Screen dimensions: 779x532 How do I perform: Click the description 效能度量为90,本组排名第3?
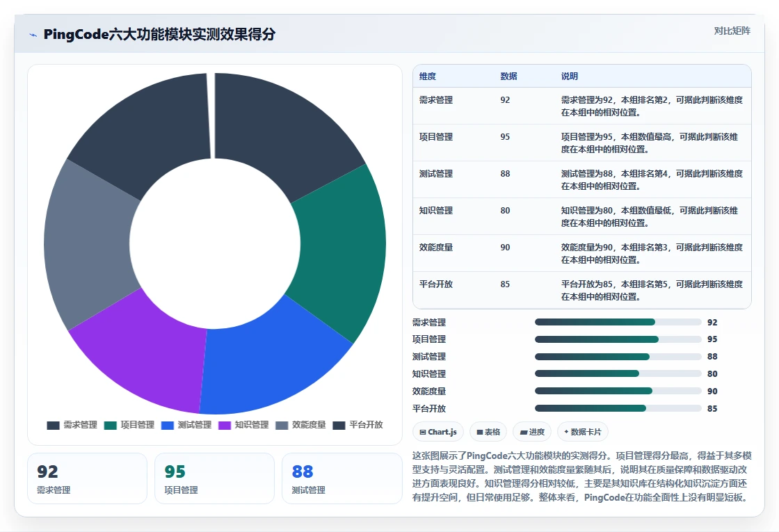click(652, 253)
